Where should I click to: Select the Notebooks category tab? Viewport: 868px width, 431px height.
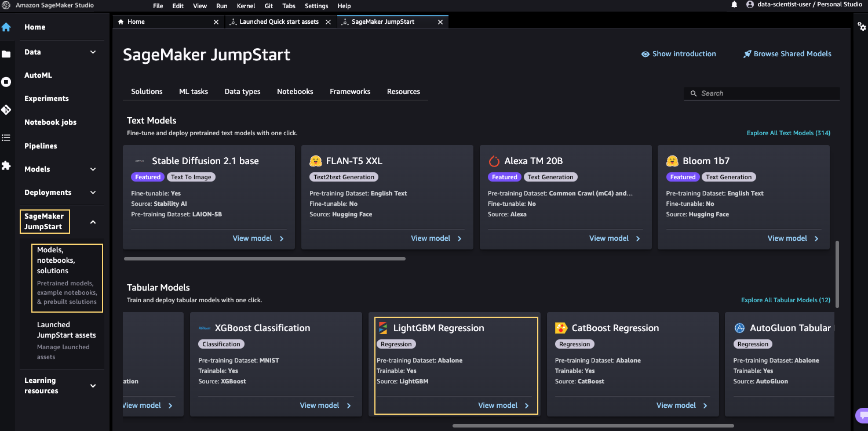[295, 92]
